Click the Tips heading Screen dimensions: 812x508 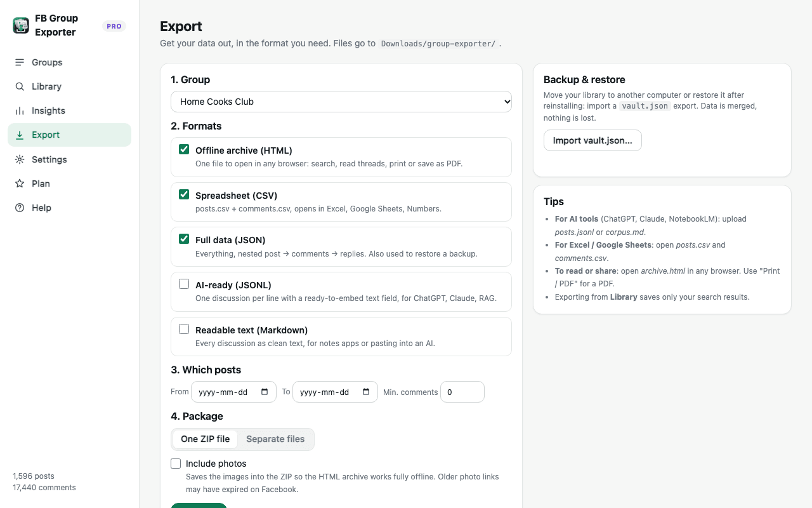point(554,201)
